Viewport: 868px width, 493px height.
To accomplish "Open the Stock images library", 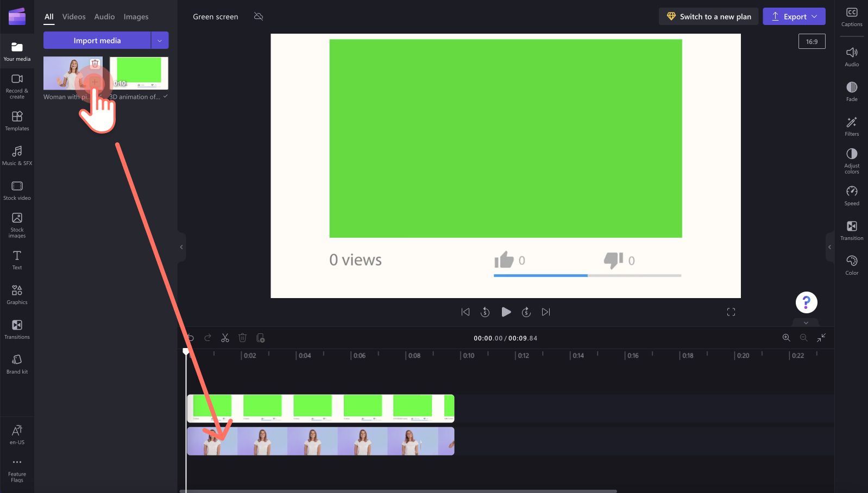I will pos(17,225).
